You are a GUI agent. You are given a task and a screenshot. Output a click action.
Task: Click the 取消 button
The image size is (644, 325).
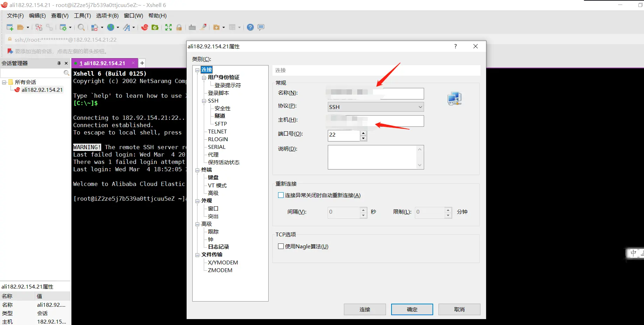point(459,309)
